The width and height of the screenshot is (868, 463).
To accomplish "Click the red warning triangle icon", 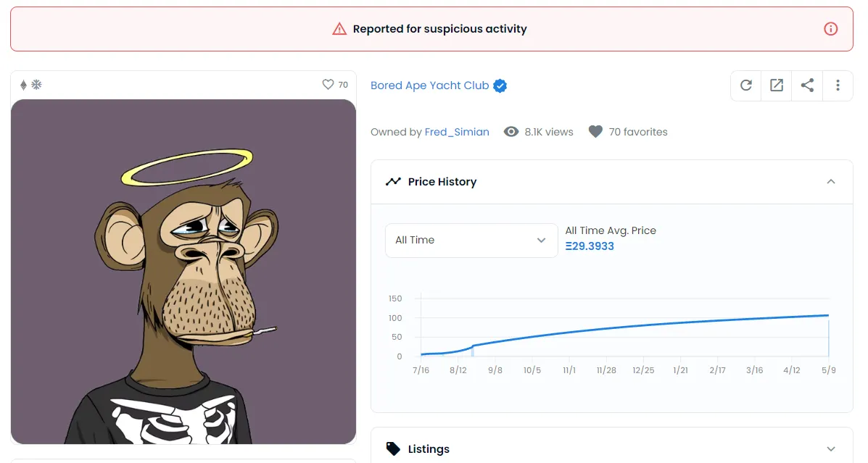I will (x=339, y=29).
